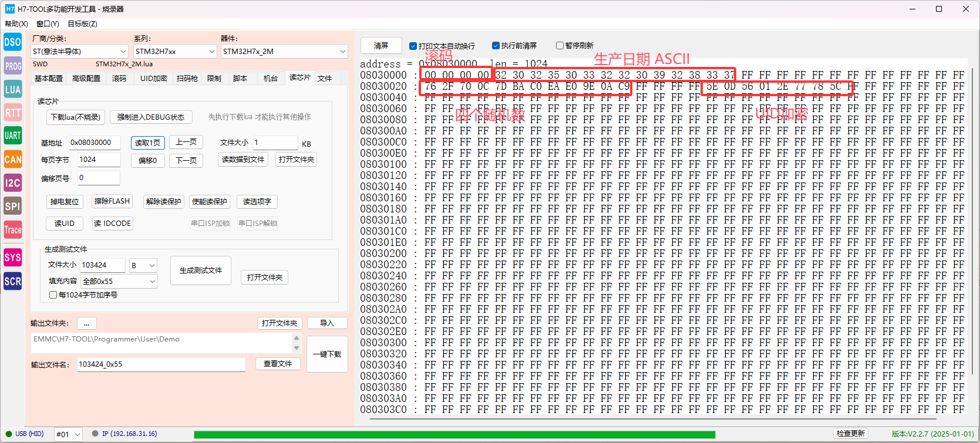Open the CAN sidebar icon
The image size is (980, 443).
coord(13,159)
